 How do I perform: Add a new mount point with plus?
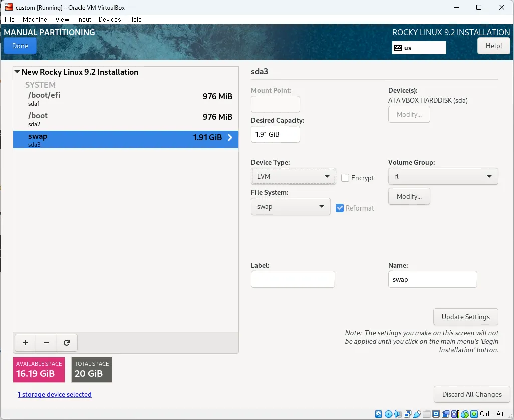coord(25,343)
